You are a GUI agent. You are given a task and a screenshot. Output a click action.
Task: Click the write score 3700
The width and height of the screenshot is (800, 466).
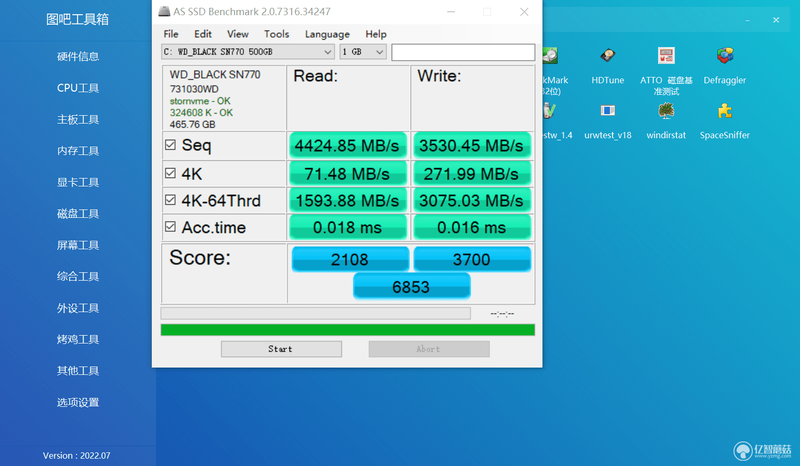(472, 259)
